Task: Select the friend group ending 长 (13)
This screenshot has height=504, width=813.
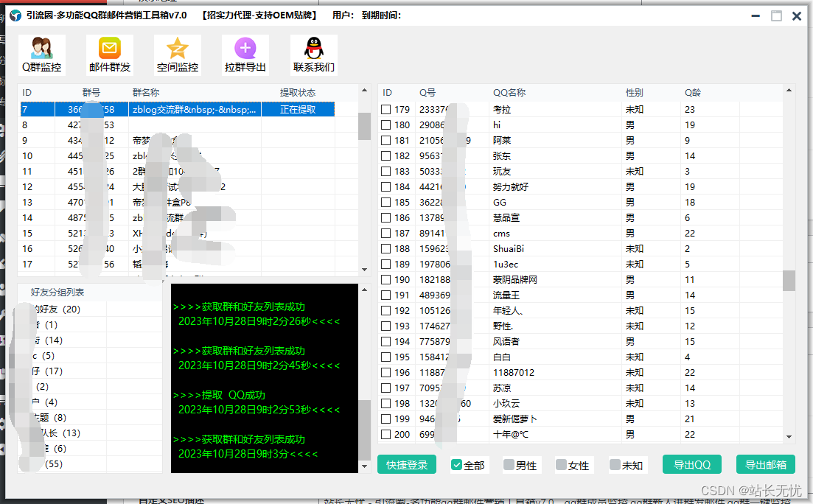Action: pyautogui.click(x=61, y=433)
